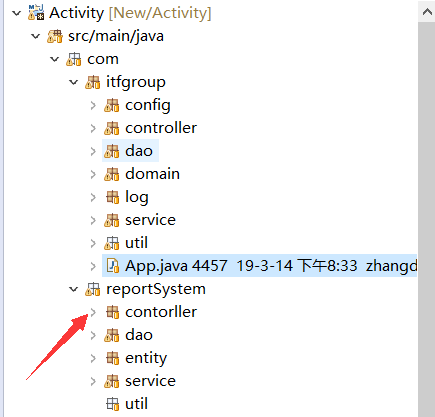Click the com package icon
The width and height of the screenshot is (435, 417).
coord(74,59)
